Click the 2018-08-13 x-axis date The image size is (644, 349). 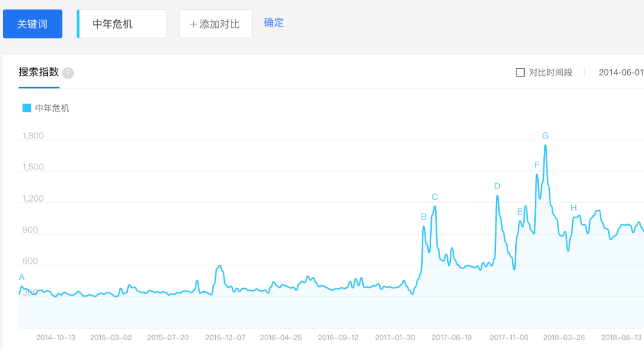coord(621,338)
